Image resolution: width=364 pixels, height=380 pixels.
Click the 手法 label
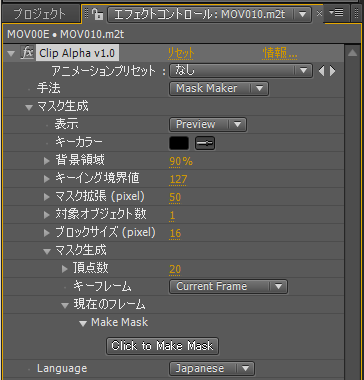[x=49, y=89]
